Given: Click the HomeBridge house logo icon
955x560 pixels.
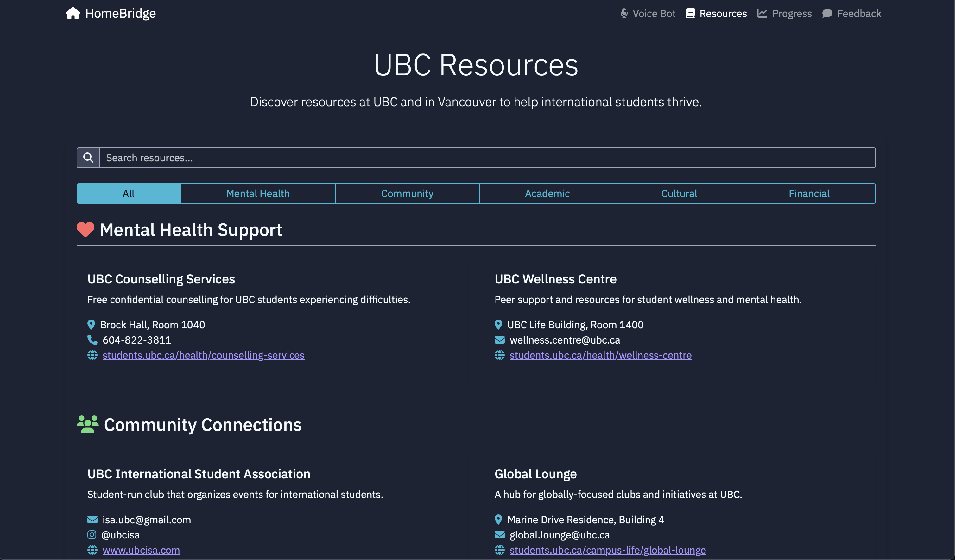Looking at the screenshot, I should tap(73, 13).
